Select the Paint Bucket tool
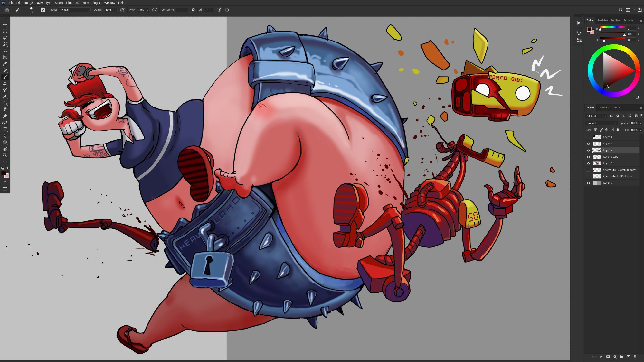This screenshot has width=644, height=362. [5, 103]
